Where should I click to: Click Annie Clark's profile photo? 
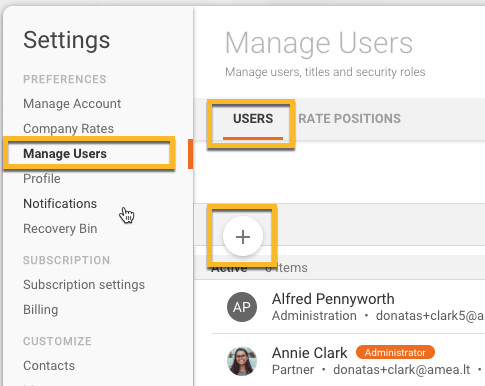click(x=242, y=361)
